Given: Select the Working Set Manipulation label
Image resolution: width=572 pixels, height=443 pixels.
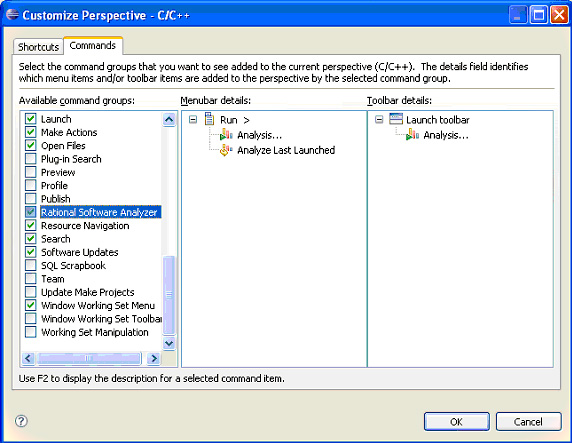Looking at the screenshot, I should pyautogui.click(x=95, y=332).
